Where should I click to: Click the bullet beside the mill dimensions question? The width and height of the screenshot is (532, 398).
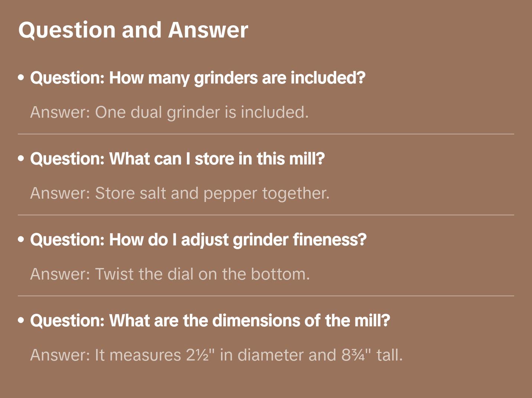tap(21, 321)
